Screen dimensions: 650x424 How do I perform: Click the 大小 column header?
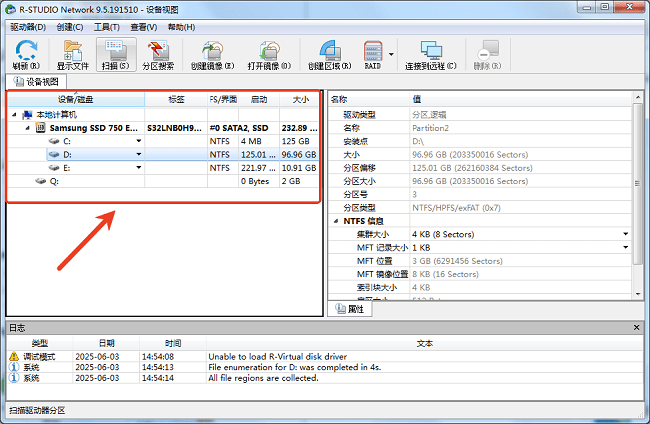coord(300,99)
